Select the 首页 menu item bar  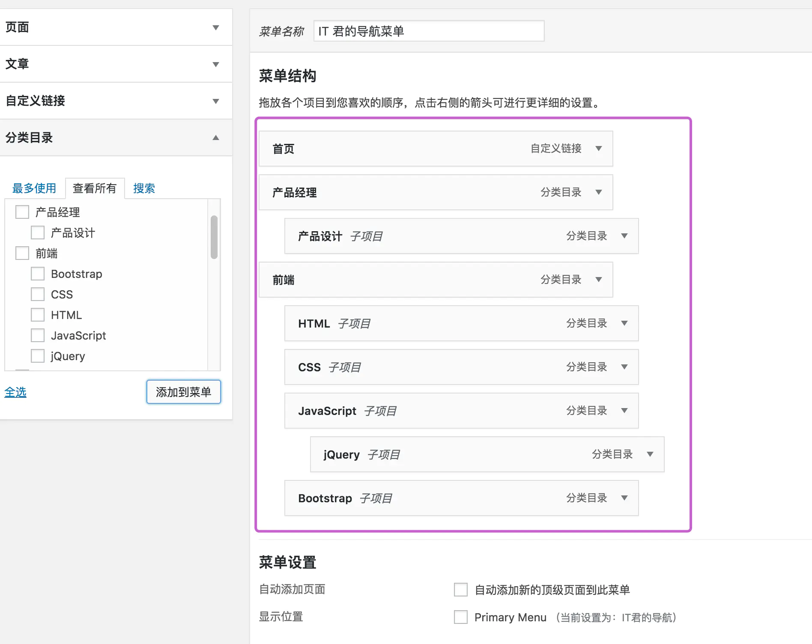(x=436, y=149)
